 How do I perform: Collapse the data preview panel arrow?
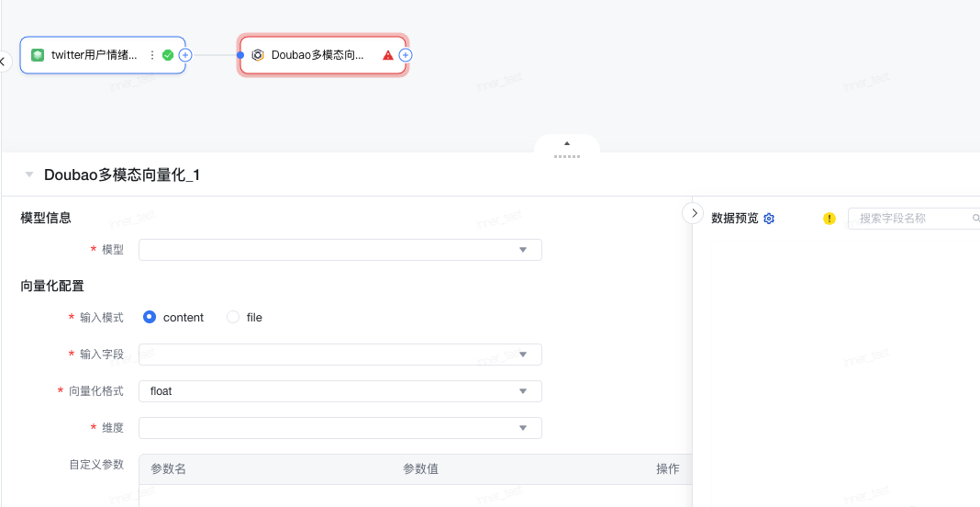tap(694, 213)
